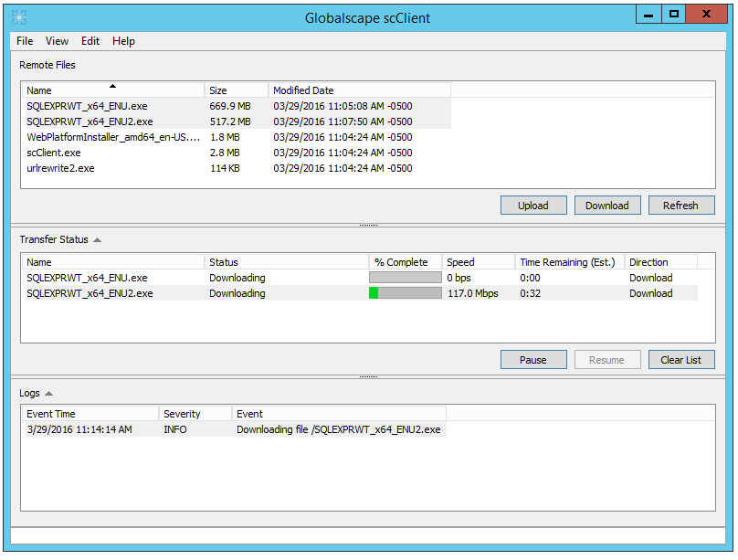Refresh the remote files list
Screen dimensions: 738x560
click(x=681, y=206)
